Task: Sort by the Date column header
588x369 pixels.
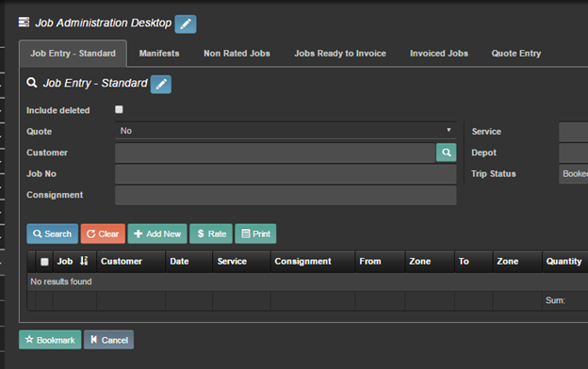Action: 189,262
